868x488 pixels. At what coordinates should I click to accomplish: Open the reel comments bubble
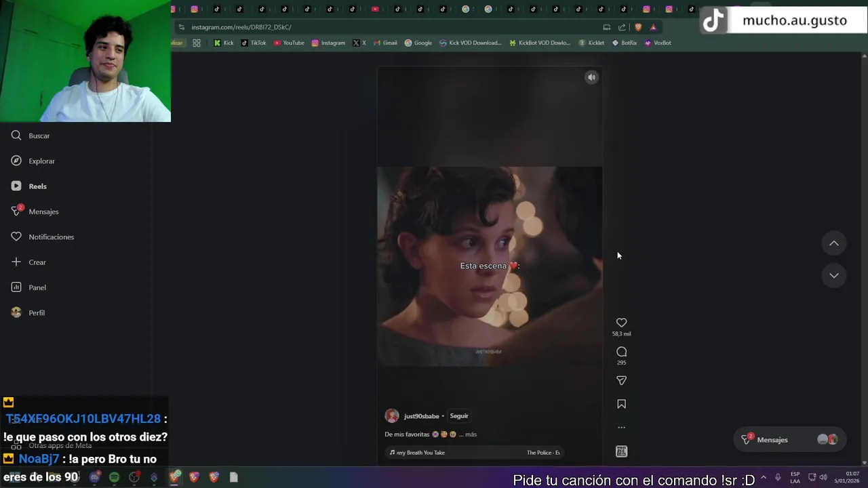pyautogui.click(x=621, y=352)
